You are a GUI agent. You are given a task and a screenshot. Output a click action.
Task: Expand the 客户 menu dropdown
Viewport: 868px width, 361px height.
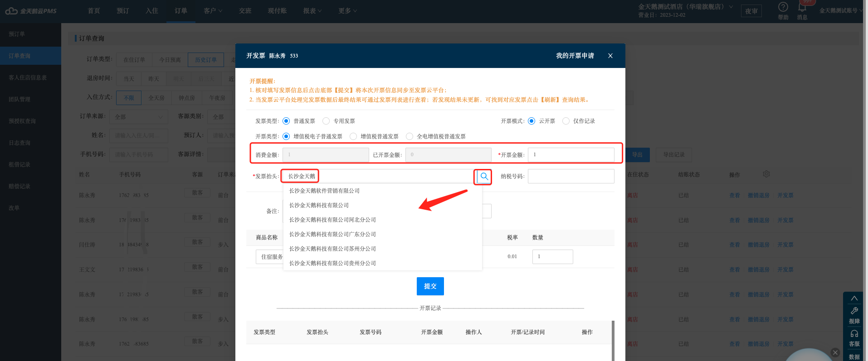pos(213,11)
